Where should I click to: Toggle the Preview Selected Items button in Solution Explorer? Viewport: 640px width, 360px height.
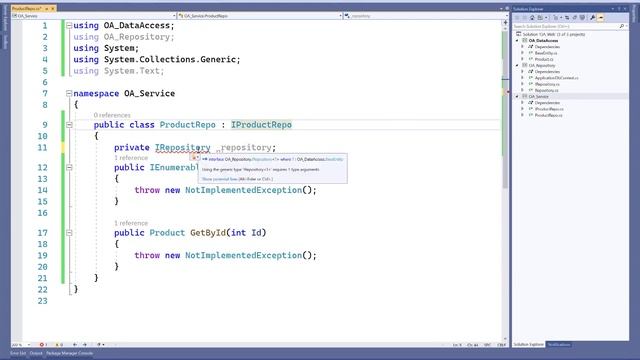coord(600,18)
